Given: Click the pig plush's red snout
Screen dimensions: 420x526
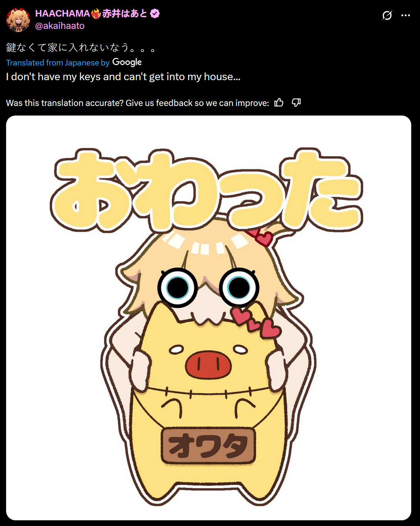Looking at the screenshot, I should 208,365.
